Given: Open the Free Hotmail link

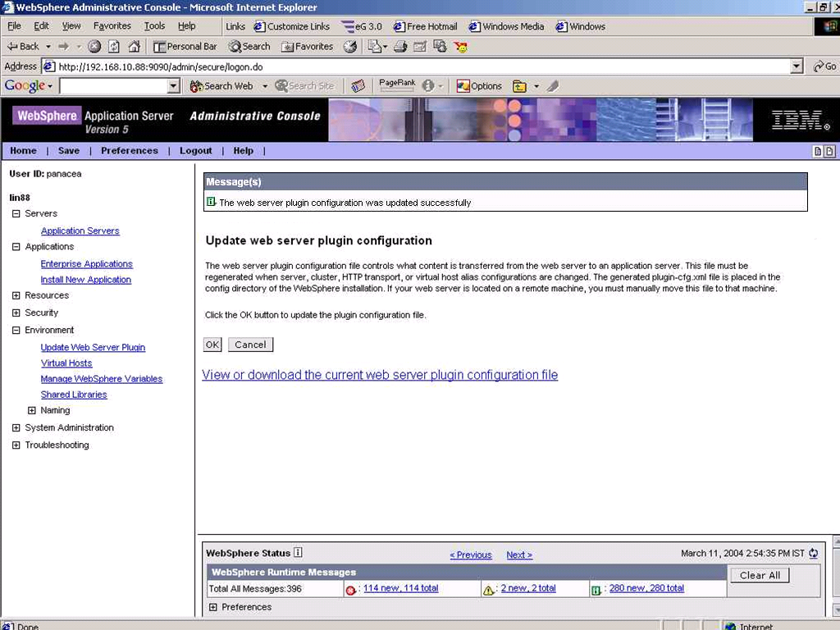Looking at the screenshot, I should (x=426, y=26).
